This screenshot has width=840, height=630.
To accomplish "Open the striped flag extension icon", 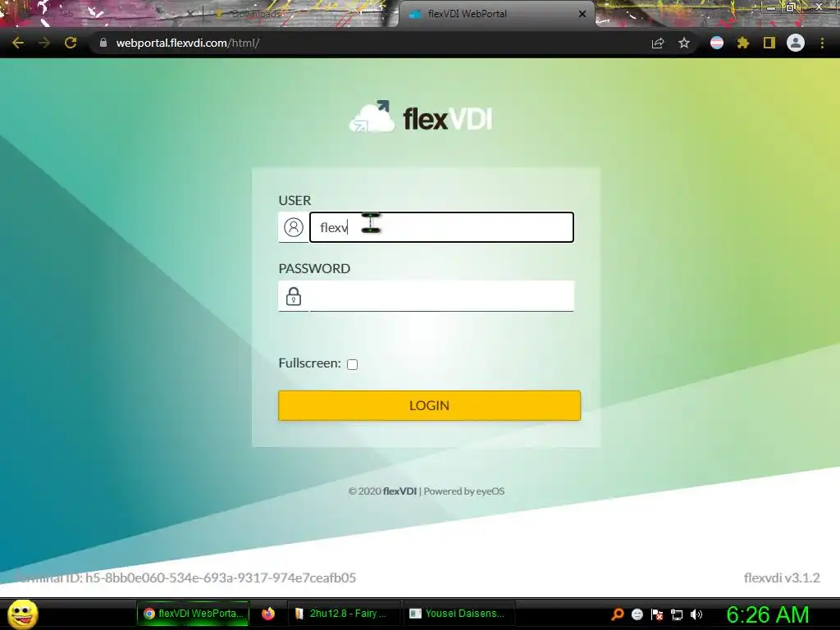I will point(717,43).
